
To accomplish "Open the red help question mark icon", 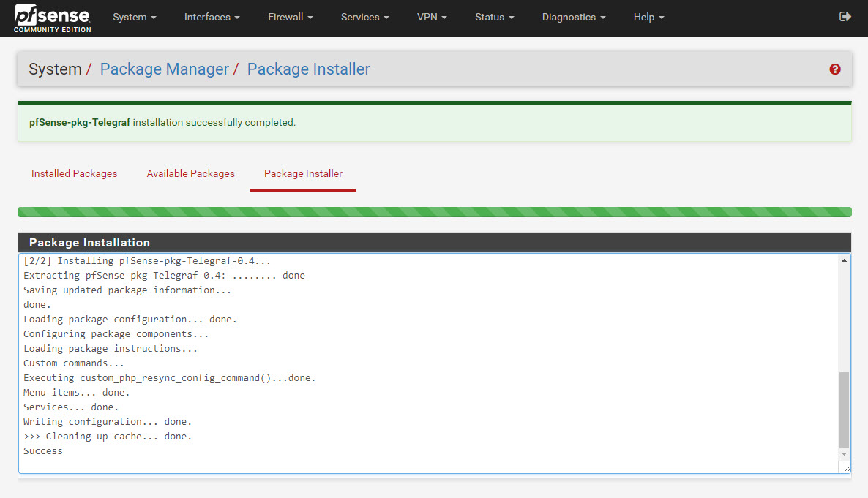I will coord(835,69).
